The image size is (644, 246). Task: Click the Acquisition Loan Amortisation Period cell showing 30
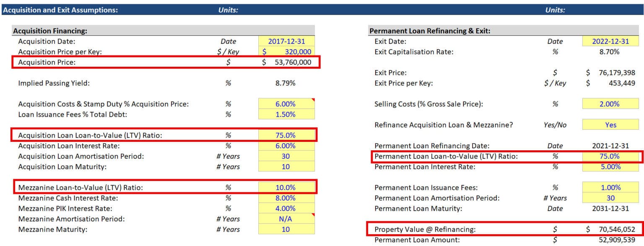[x=286, y=156]
